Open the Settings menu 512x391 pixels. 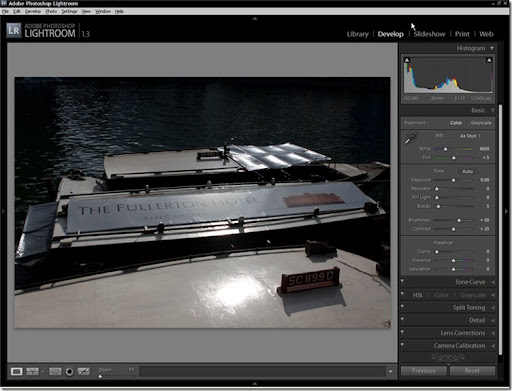coord(69,11)
